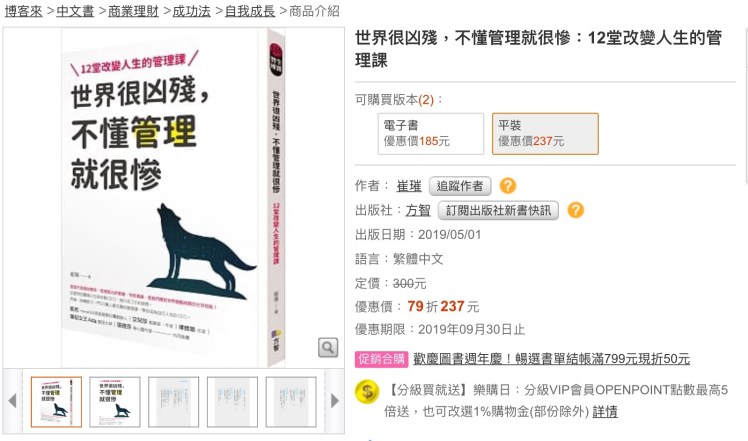748x441 pixels.
Task: Click the 促銷合購 pink tag
Action: [382, 359]
